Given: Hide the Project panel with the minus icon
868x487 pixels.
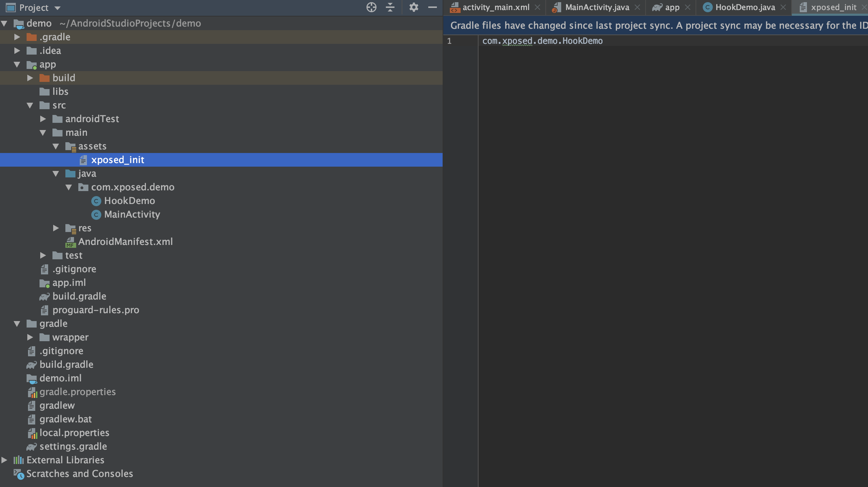Looking at the screenshot, I should (x=433, y=7).
